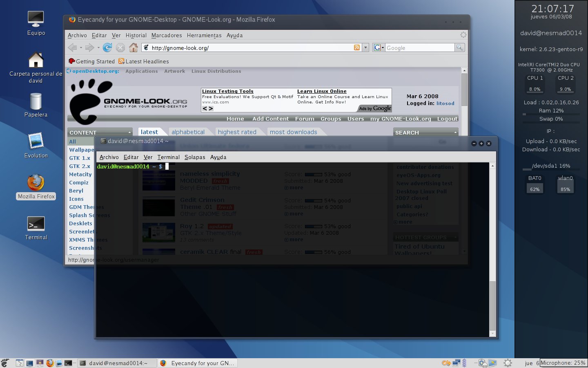Go back with Firefox's Back arrow
The height and width of the screenshot is (368, 588).
pyautogui.click(x=73, y=47)
